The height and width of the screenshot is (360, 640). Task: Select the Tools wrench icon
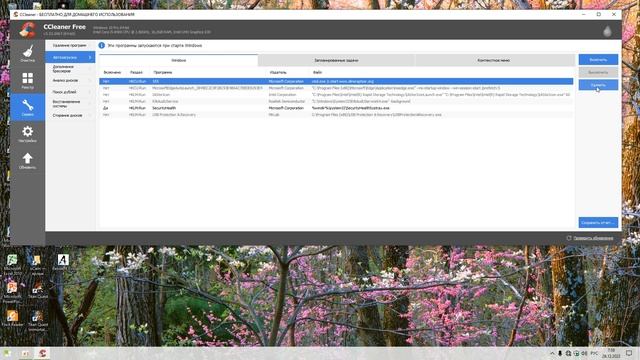pos(27,107)
